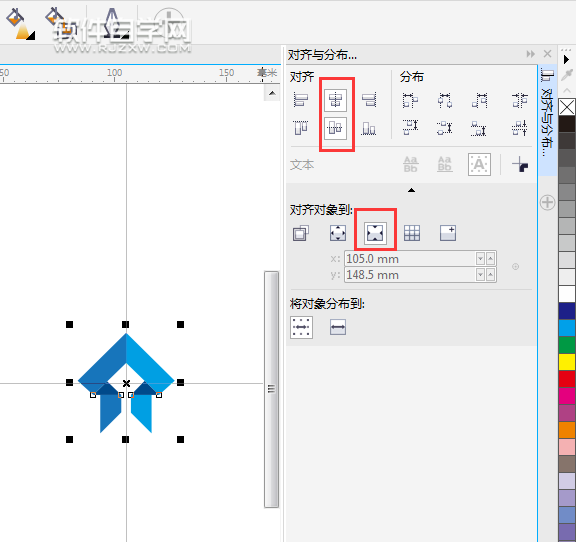Select distribute left icon
This screenshot has width=576, height=542.
click(410, 100)
